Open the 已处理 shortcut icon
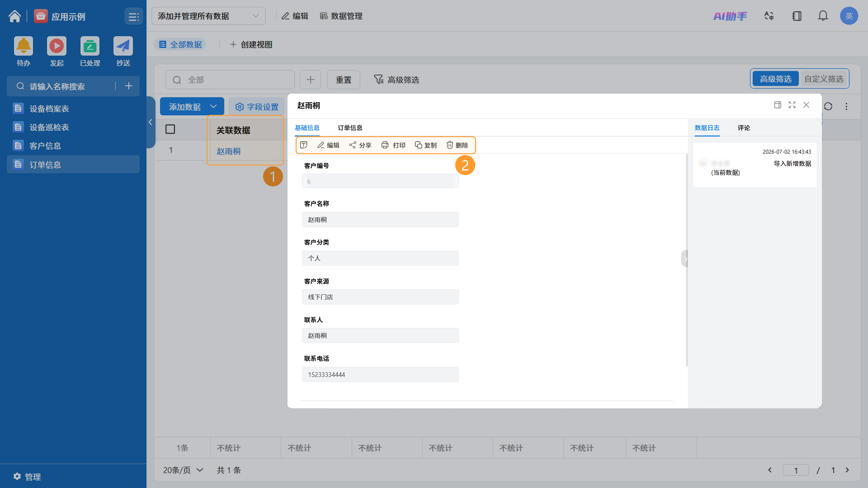868x488 pixels. 90,45
